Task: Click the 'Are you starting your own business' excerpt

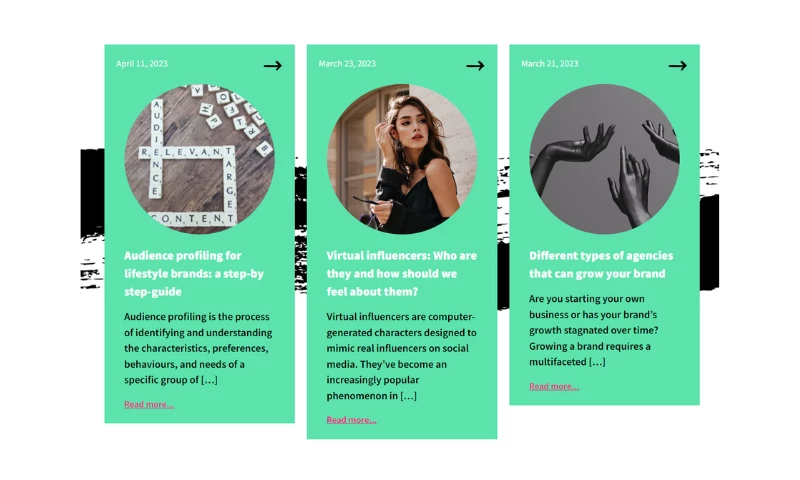Action: click(x=594, y=330)
